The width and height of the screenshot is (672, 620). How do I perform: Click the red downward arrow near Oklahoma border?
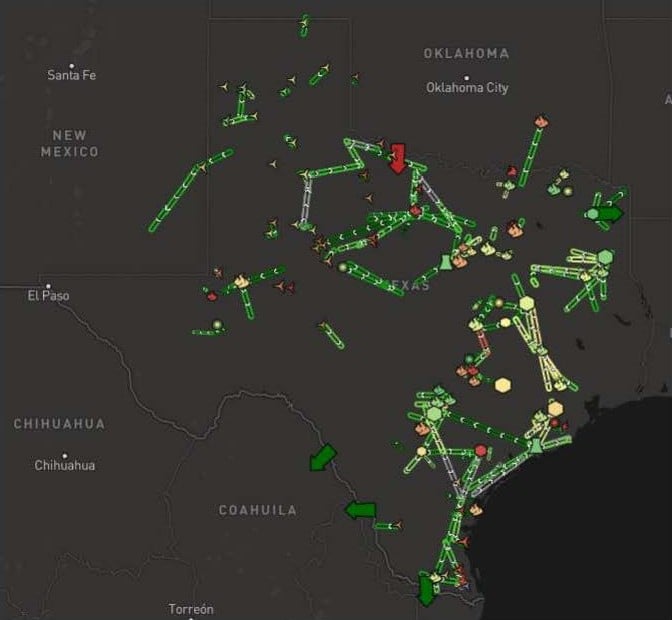pos(398,158)
